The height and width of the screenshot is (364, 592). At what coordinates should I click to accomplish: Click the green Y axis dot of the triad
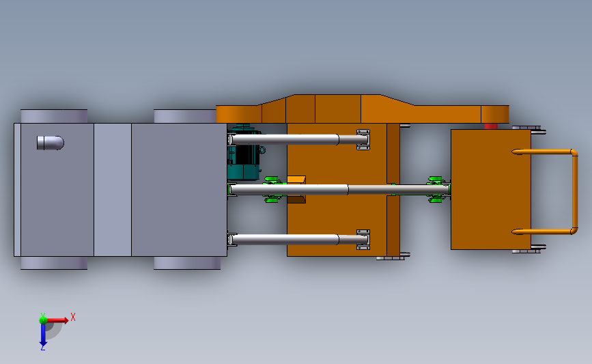pyautogui.click(x=43, y=320)
